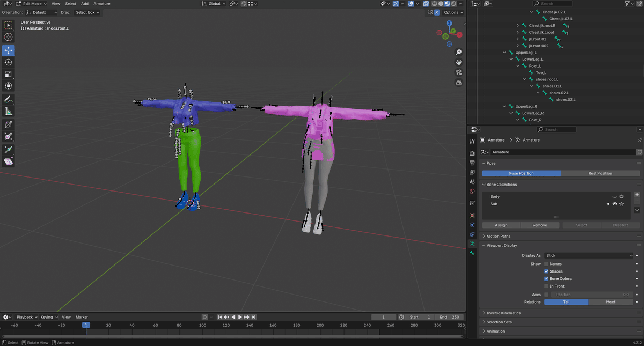Screen dimensions: 644x346
Task: Activate the Cursor tool
Action: pos(9,37)
